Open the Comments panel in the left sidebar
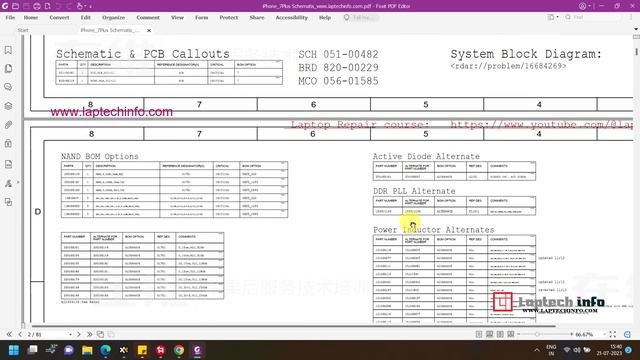This screenshot has width=640, height=360. (x=8, y=87)
